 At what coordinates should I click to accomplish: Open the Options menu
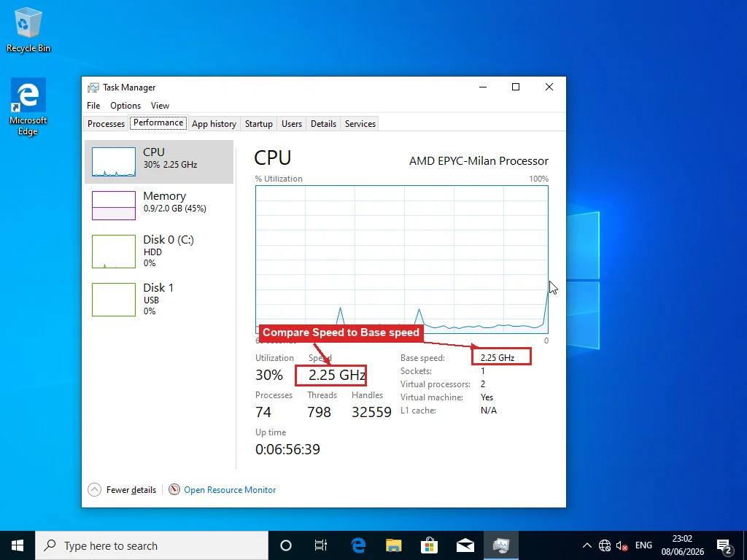pyautogui.click(x=125, y=106)
